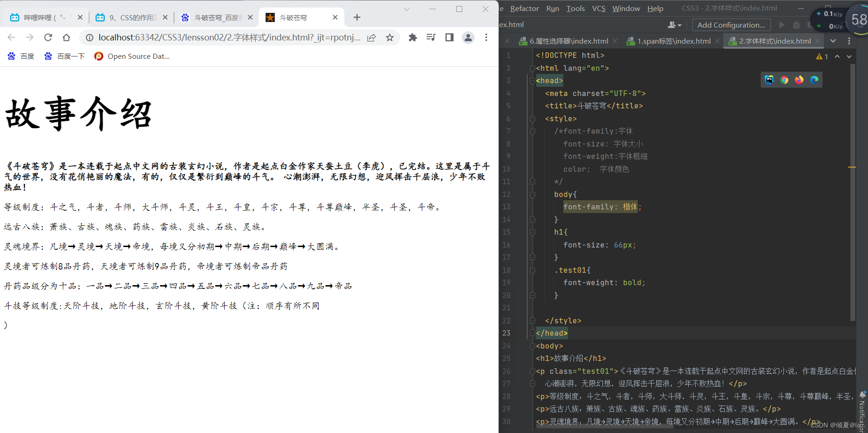The image size is (868, 433).
Task: Switch to 6.属性选择器\index.html editor tab
Action: (x=568, y=41)
